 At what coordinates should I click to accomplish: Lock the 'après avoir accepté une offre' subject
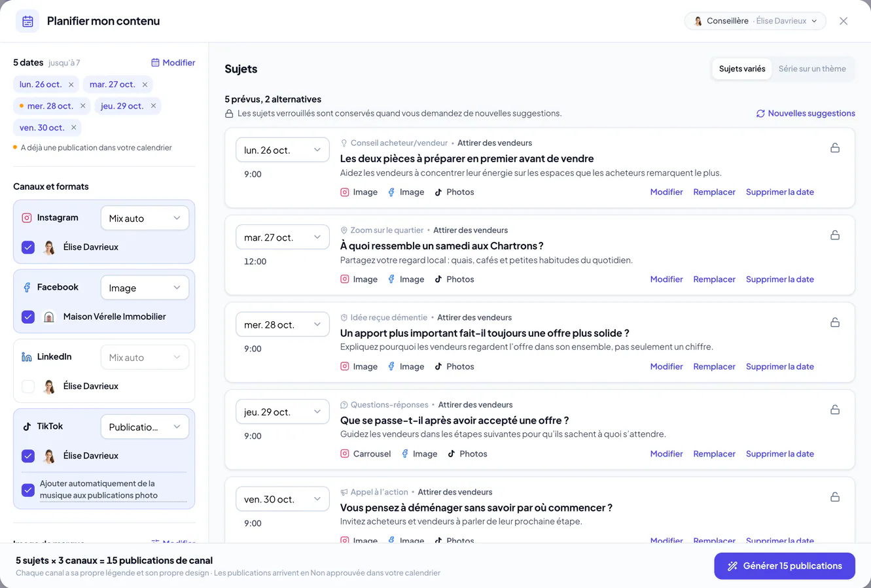tap(835, 409)
